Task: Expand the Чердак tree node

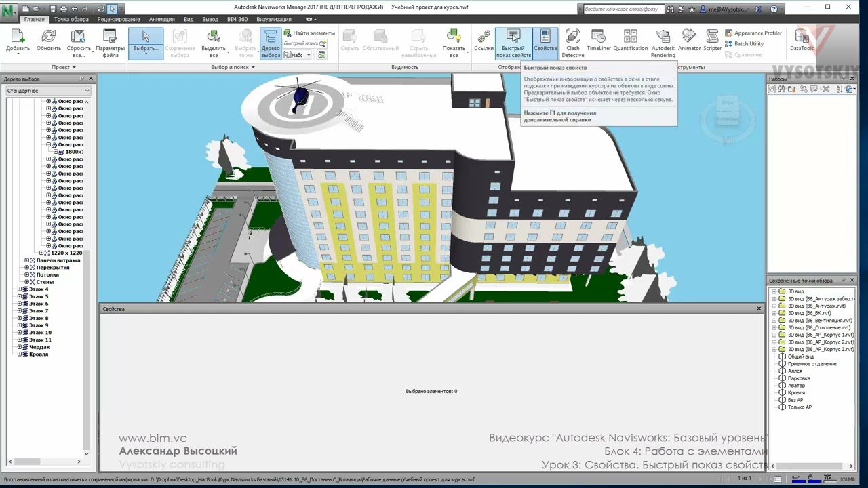Action: (x=20, y=347)
